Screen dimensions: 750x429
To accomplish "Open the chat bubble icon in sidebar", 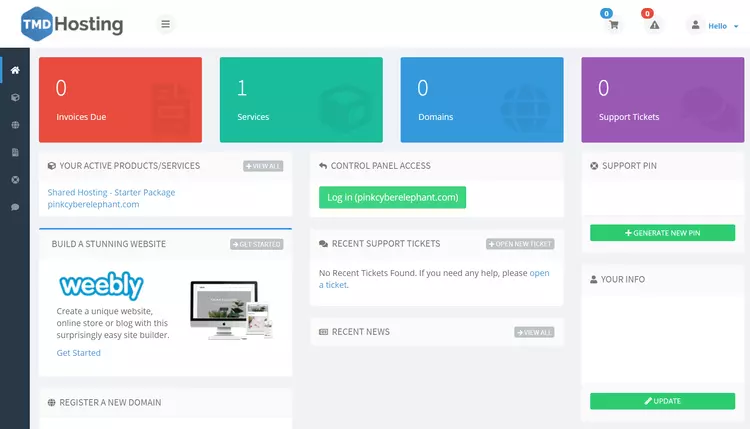I will 15,207.
